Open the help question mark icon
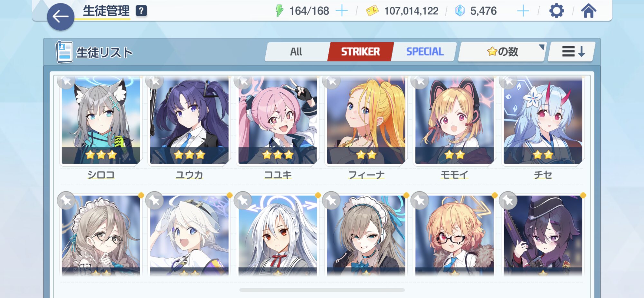The width and height of the screenshot is (644, 298). (x=141, y=11)
